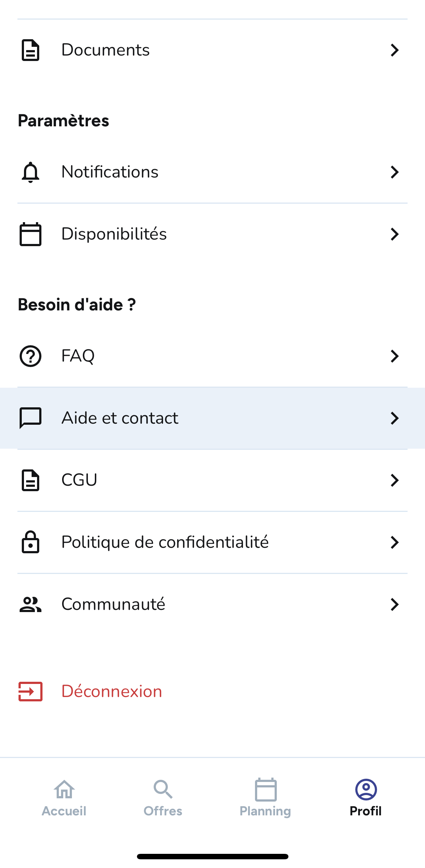Tap the Communauté people icon
This screenshot has width=425, height=868.
pos(31,604)
